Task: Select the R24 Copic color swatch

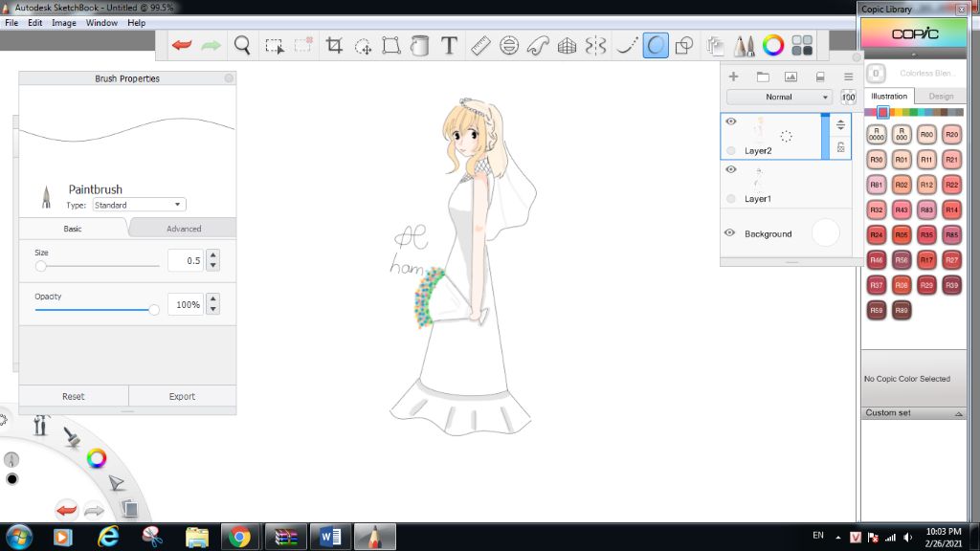Action: tap(877, 235)
